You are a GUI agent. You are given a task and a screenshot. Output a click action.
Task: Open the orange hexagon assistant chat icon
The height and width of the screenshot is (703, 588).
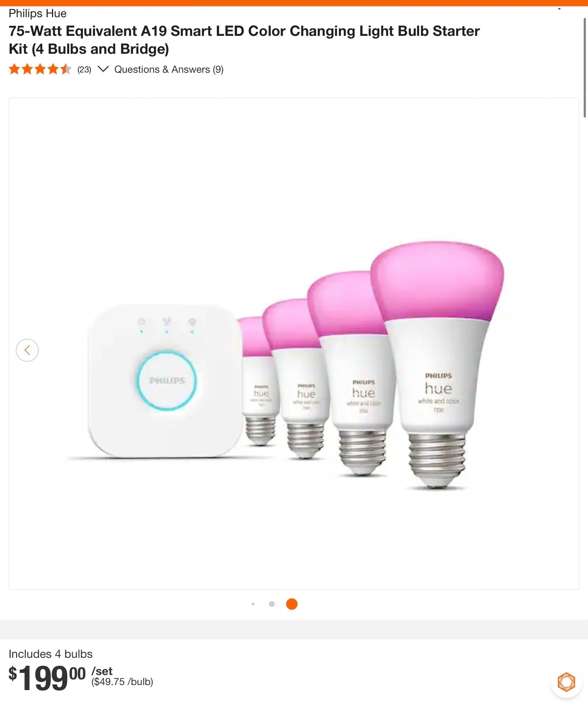tap(566, 682)
